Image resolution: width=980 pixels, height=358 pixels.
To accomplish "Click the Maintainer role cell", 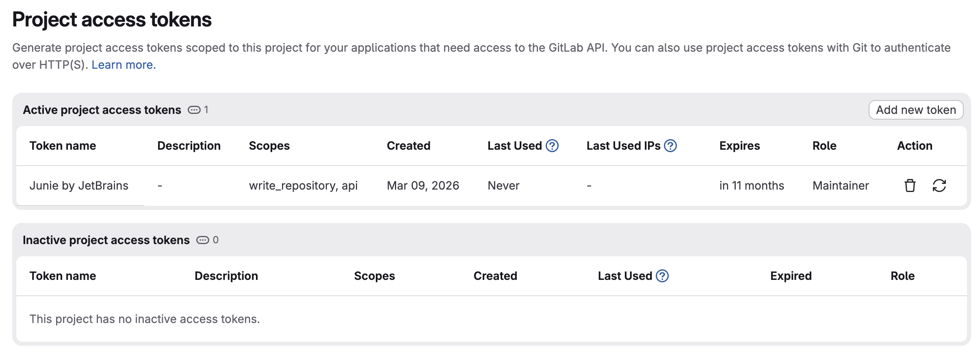I will click(841, 186).
